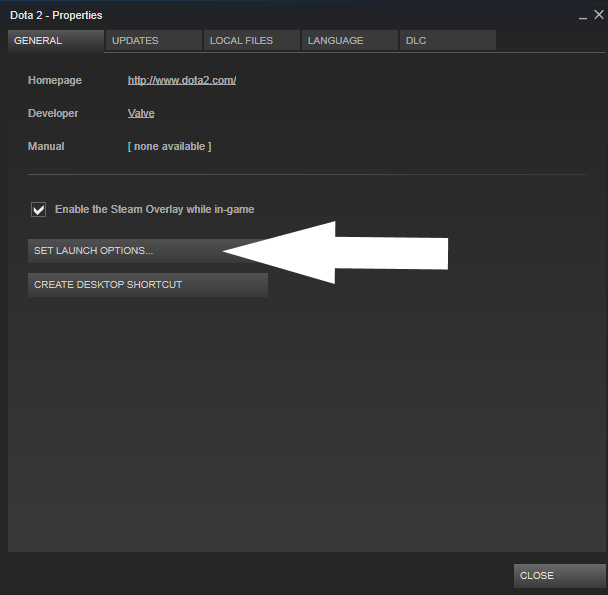
Task: Switch to the General tab
Action: tap(56, 41)
